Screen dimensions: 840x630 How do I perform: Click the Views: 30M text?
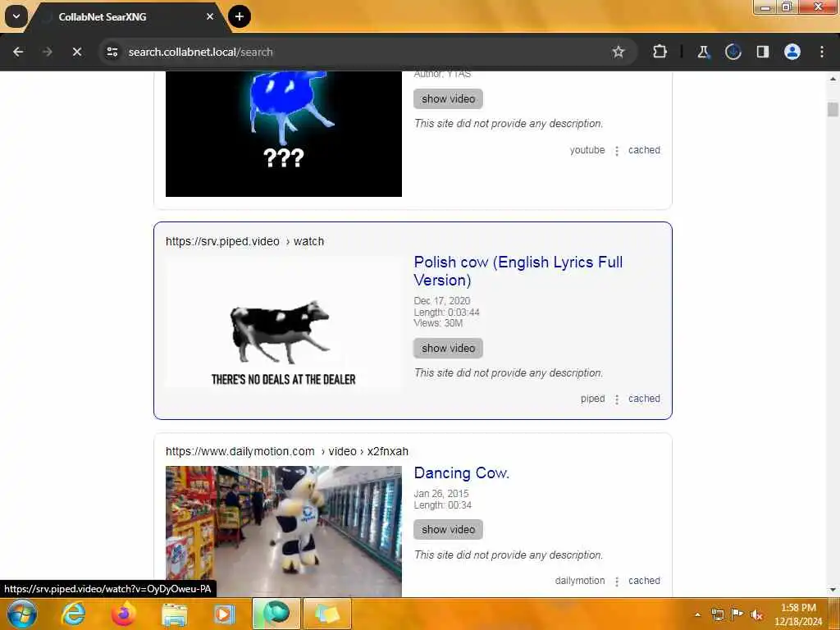click(x=438, y=323)
